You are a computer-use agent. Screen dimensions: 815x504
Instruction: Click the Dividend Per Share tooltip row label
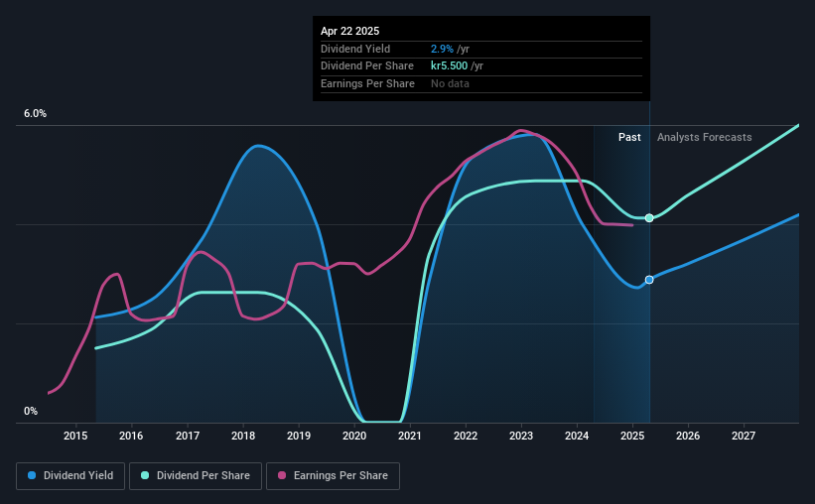click(x=367, y=66)
